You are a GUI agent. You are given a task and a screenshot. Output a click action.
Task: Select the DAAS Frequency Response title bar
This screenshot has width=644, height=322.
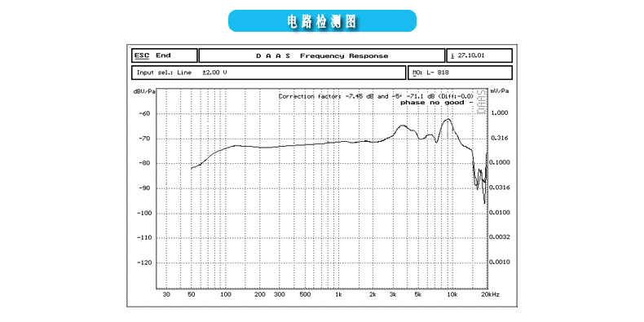(321, 55)
